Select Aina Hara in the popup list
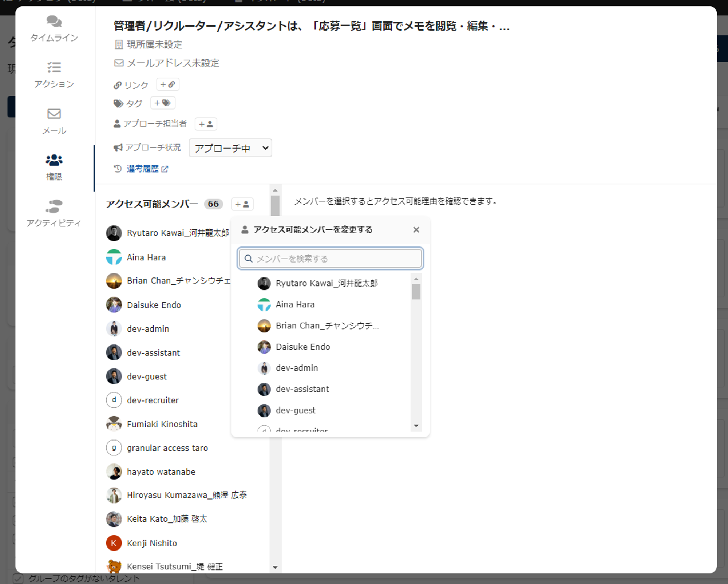Image resolution: width=728 pixels, height=584 pixels. click(295, 304)
